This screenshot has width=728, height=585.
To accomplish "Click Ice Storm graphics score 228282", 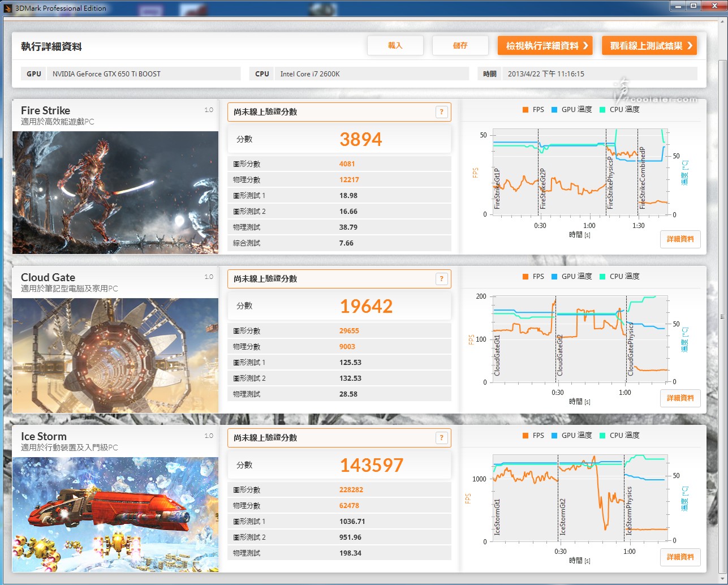I will [351, 490].
